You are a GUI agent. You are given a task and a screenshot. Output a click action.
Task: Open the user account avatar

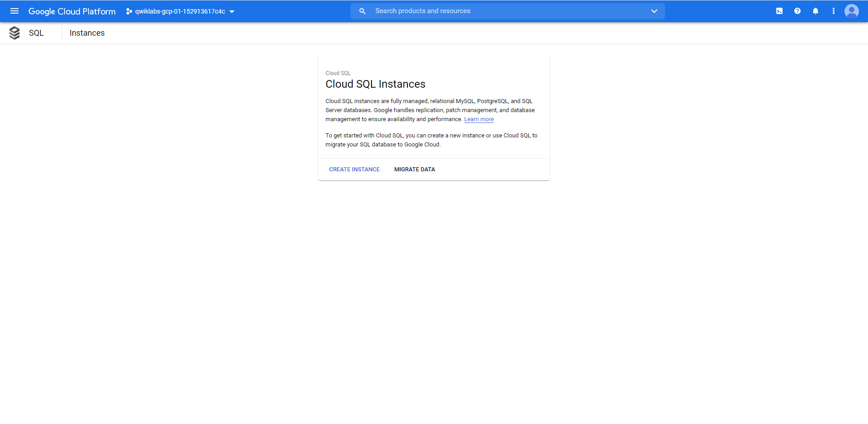tap(852, 11)
